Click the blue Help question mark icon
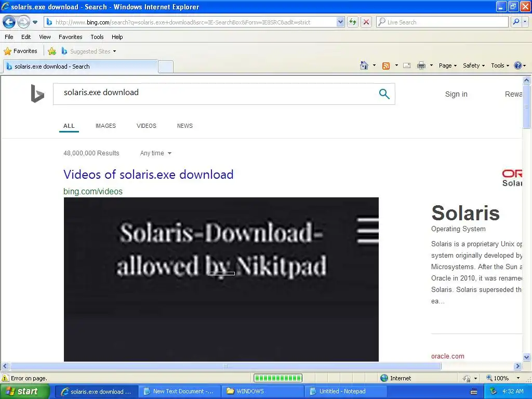The image size is (532, 399). 518,65
